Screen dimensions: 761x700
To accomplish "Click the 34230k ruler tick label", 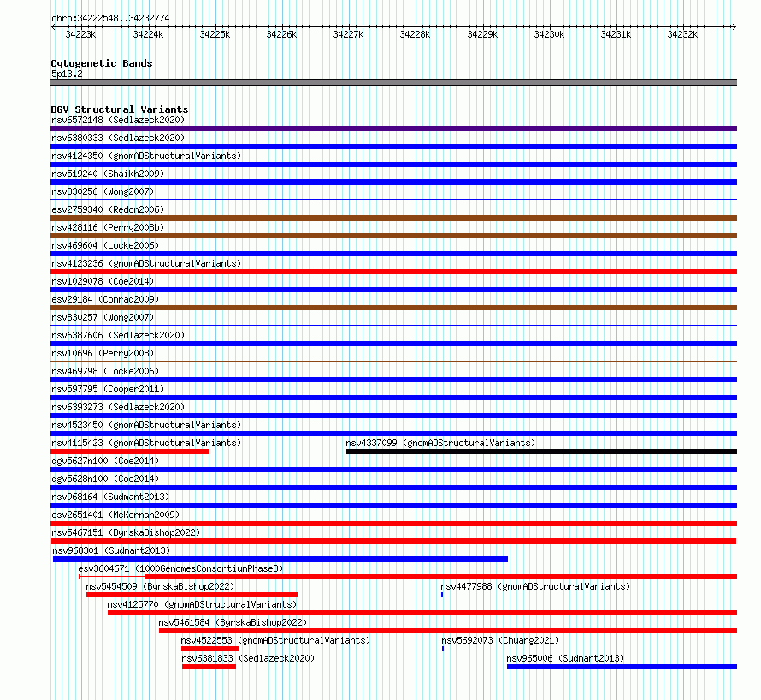I will pyautogui.click(x=549, y=35).
